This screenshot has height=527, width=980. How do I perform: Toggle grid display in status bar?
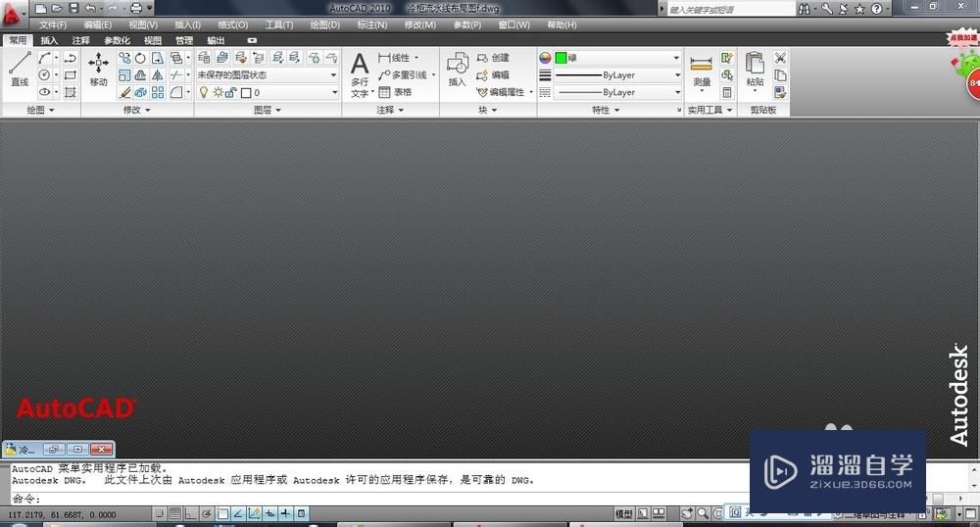(175, 513)
